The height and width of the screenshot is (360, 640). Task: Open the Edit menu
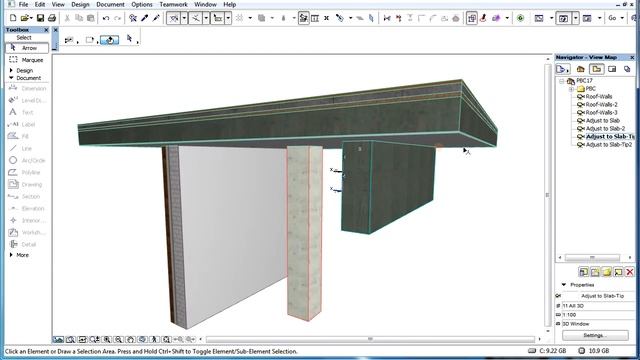point(40,4)
